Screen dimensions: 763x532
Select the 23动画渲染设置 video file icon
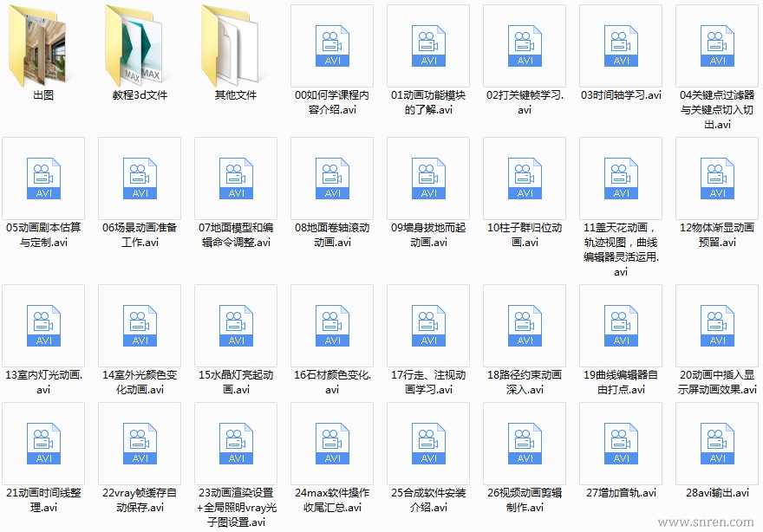[x=236, y=443]
